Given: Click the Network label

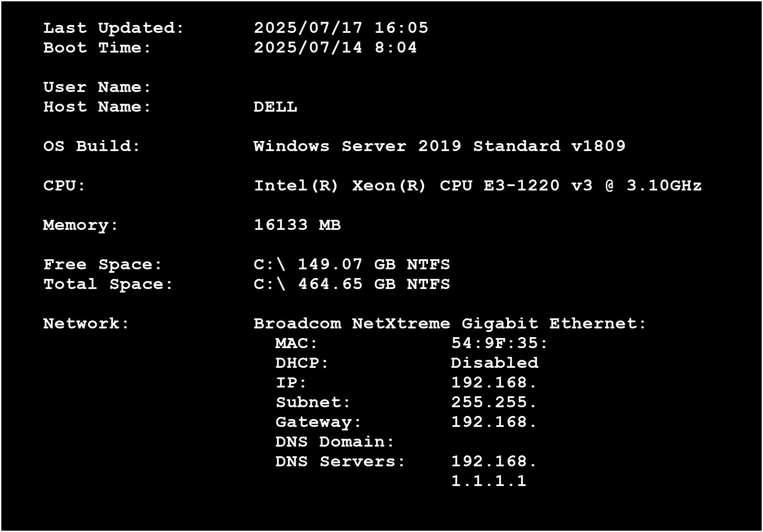Looking at the screenshot, I should pos(86,324).
